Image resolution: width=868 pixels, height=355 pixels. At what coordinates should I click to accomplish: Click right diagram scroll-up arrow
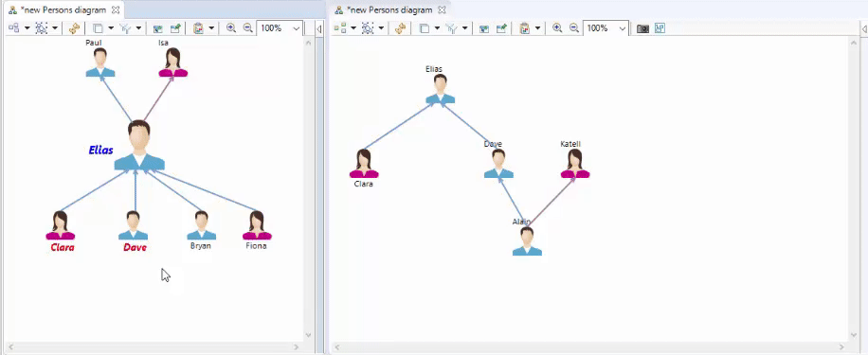click(853, 44)
